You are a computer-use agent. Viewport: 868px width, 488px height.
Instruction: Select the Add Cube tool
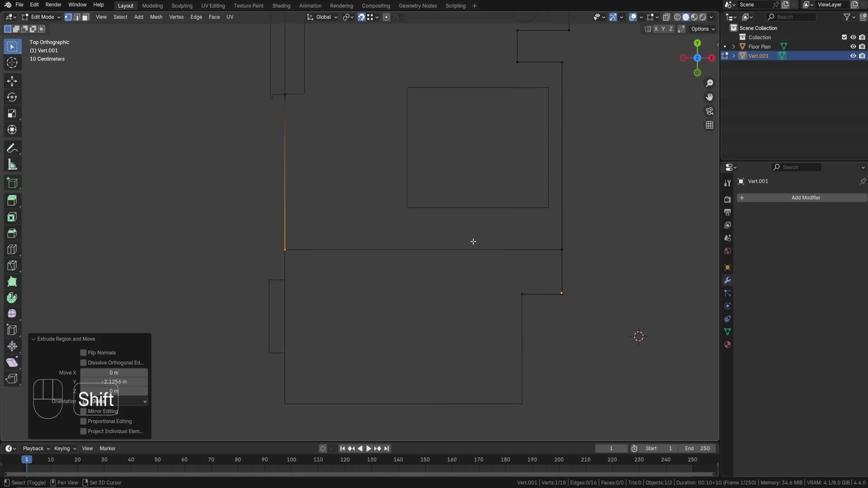click(12, 183)
